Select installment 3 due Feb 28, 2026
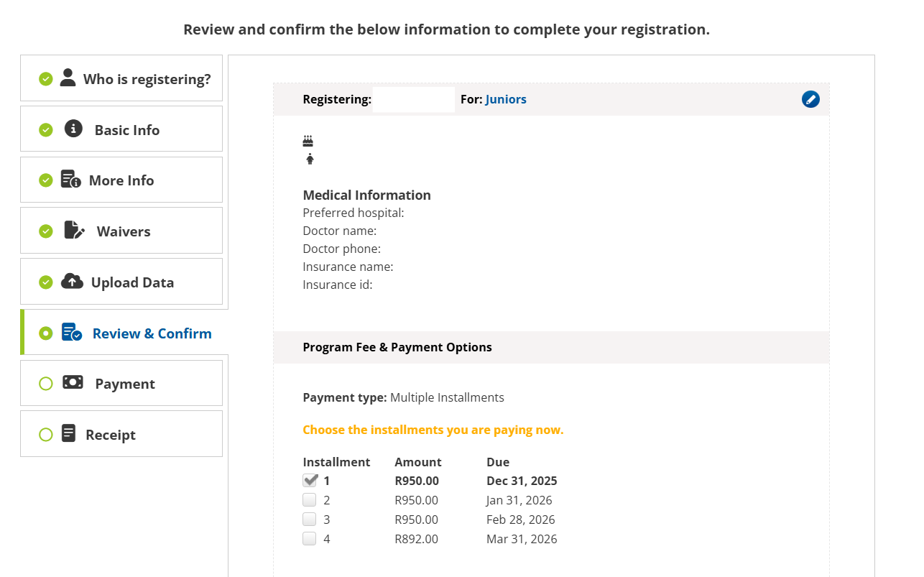 coord(310,520)
